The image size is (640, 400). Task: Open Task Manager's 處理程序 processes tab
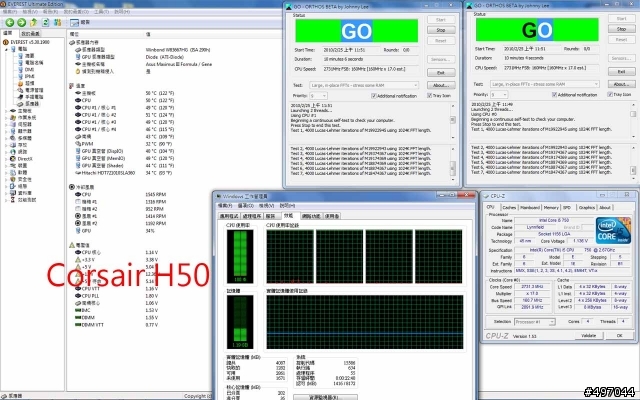pyautogui.click(x=252, y=216)
